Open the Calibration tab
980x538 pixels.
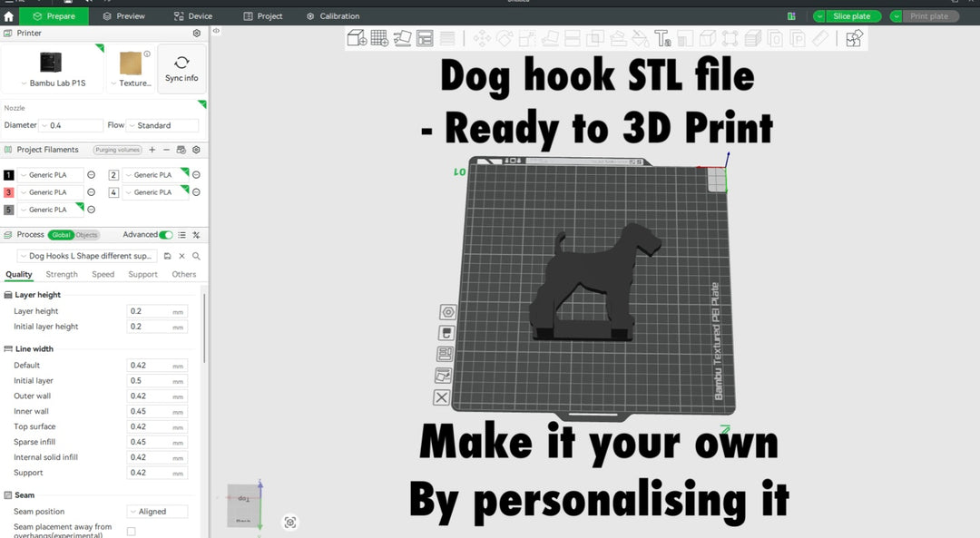click(333, 16)
